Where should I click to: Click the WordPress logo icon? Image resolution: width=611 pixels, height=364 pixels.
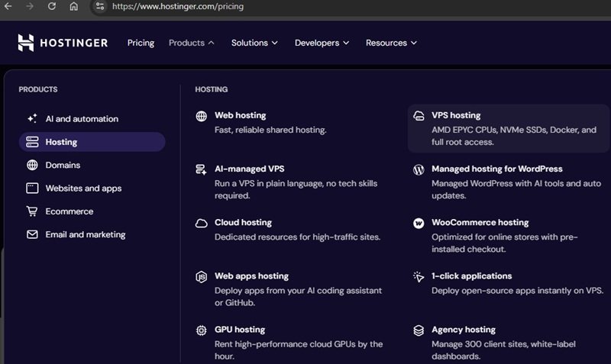point(419,169)
